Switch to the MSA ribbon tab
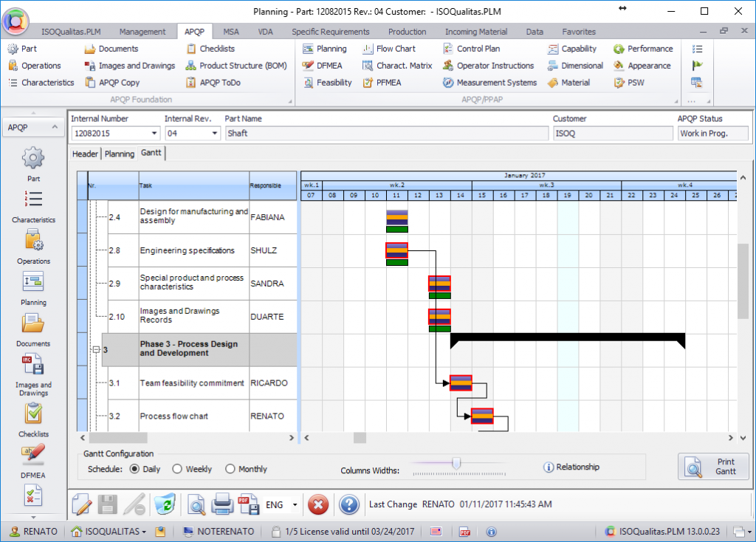This screenshot has height=542, width=756. tap(231, 32)
